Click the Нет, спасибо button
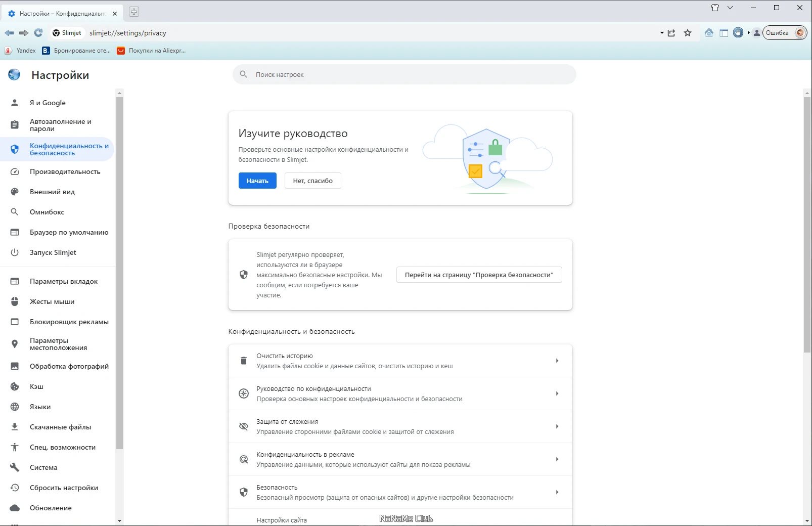 [x=313, y=181]
